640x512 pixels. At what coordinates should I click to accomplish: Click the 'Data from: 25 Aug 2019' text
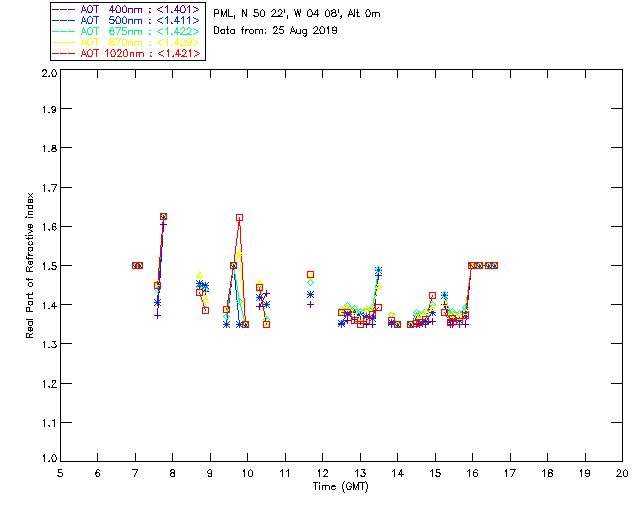coord(275,31)
